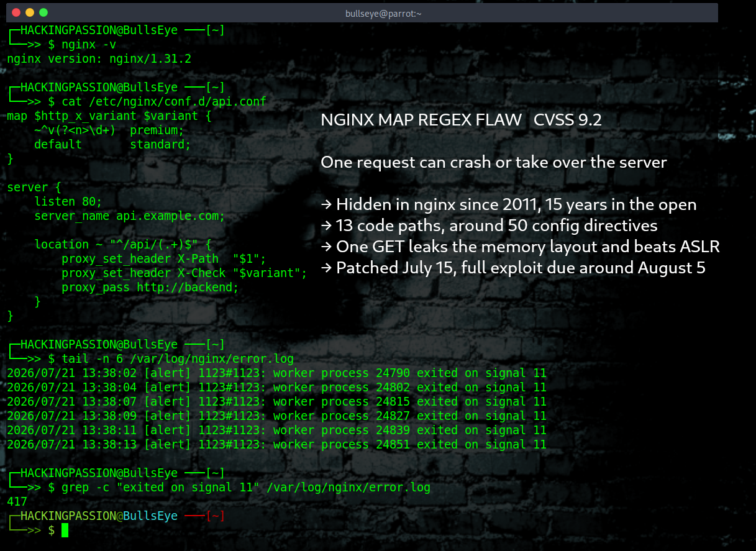Click the grep -c 'exited on signal 11' command

[246, 488]
